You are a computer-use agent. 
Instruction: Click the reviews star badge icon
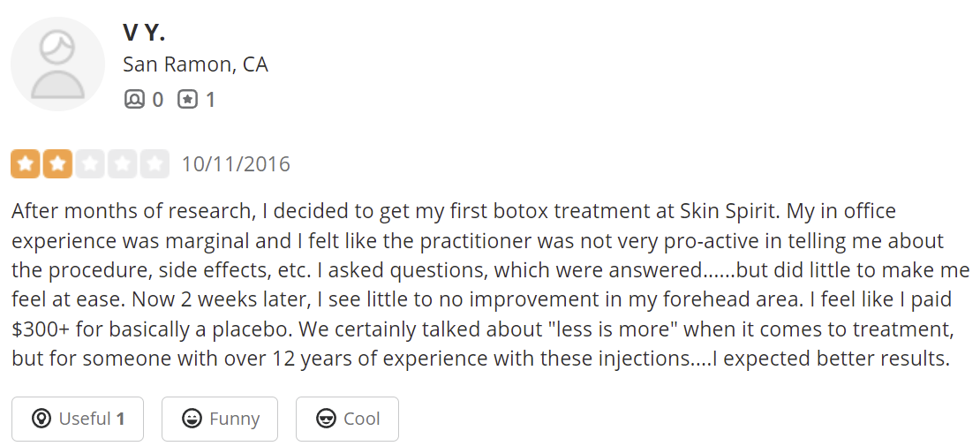click(187, 99)
